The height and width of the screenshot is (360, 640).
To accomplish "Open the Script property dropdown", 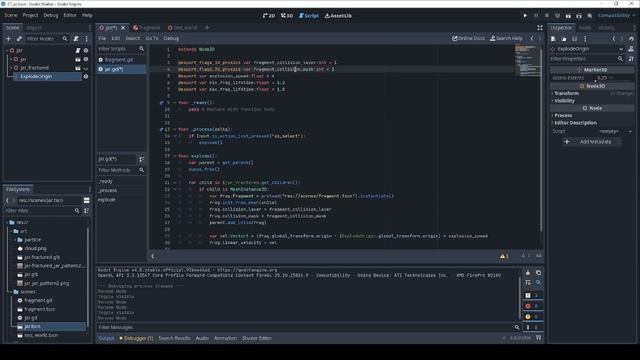I will point(630,131).
